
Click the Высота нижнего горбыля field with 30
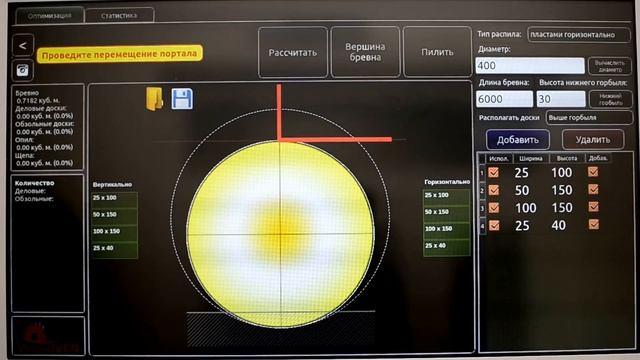click(x=561, y=99)
